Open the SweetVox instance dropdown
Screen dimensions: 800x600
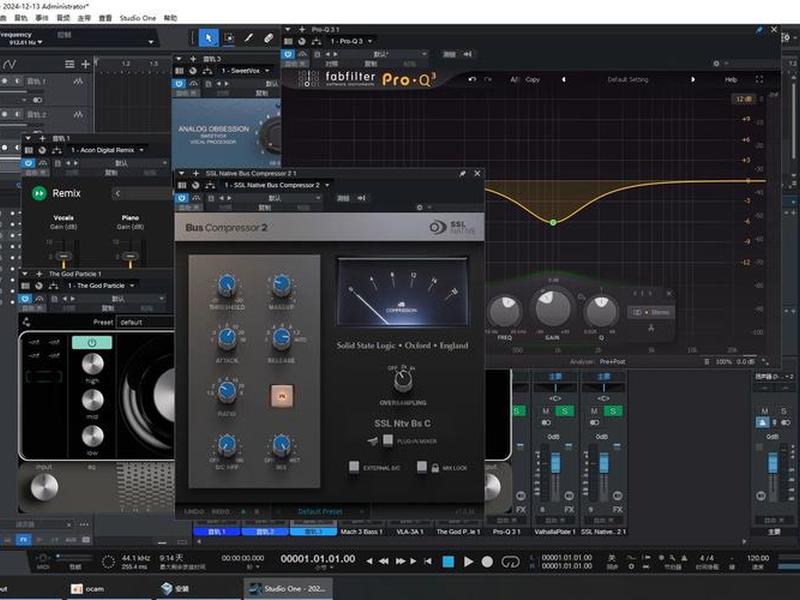point(245,71)
